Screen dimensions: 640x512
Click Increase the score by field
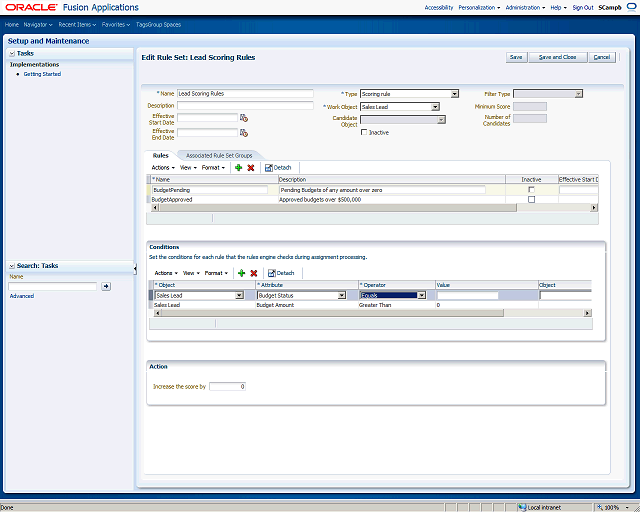click(227, 387)
